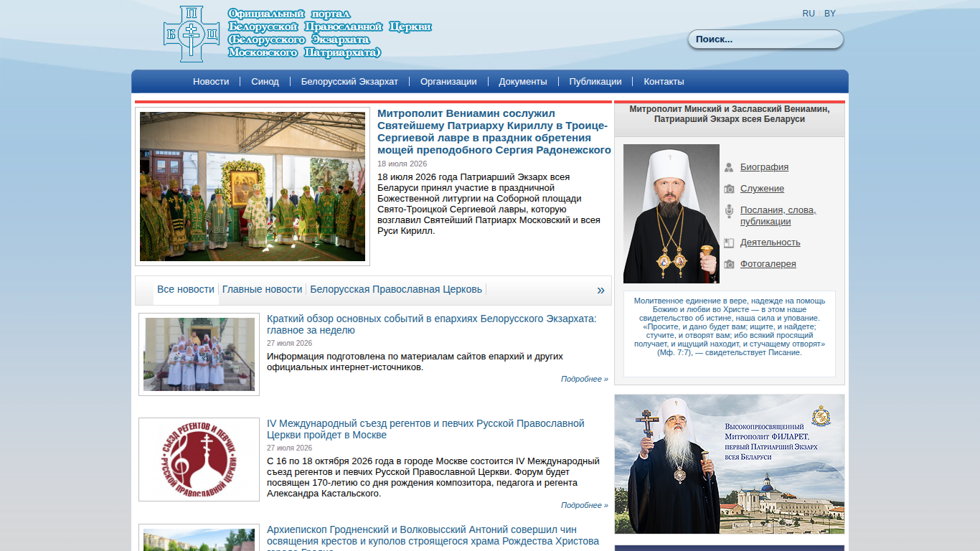This screenshot has height=551, width=980.
Task: Click the person icon beside Биография
Action: (x=729, y=167)
